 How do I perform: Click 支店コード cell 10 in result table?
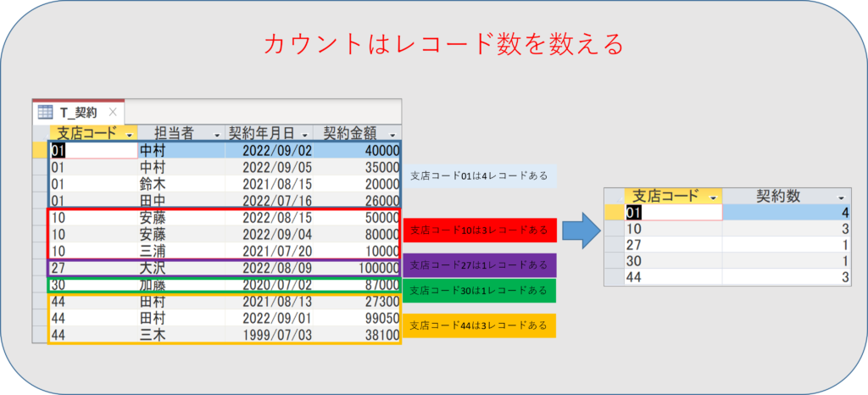click(x=673, y=229)
